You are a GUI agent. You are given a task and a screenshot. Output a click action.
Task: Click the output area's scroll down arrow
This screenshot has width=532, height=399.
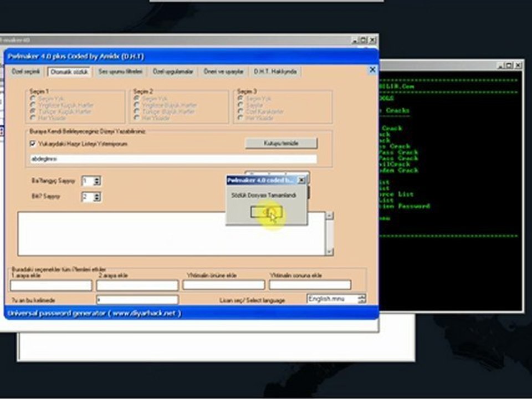[x=329, y=252]
